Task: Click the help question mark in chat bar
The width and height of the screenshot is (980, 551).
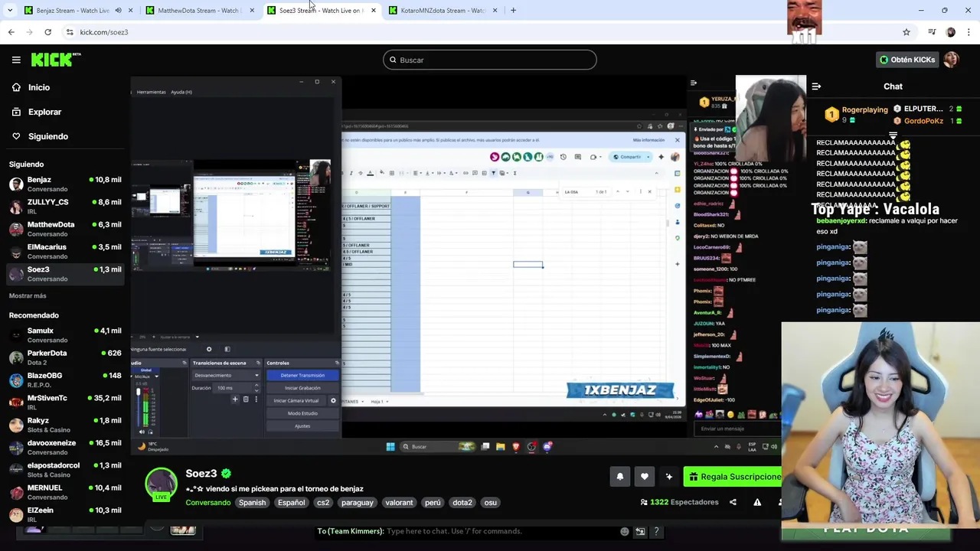Action: point(656,531)
